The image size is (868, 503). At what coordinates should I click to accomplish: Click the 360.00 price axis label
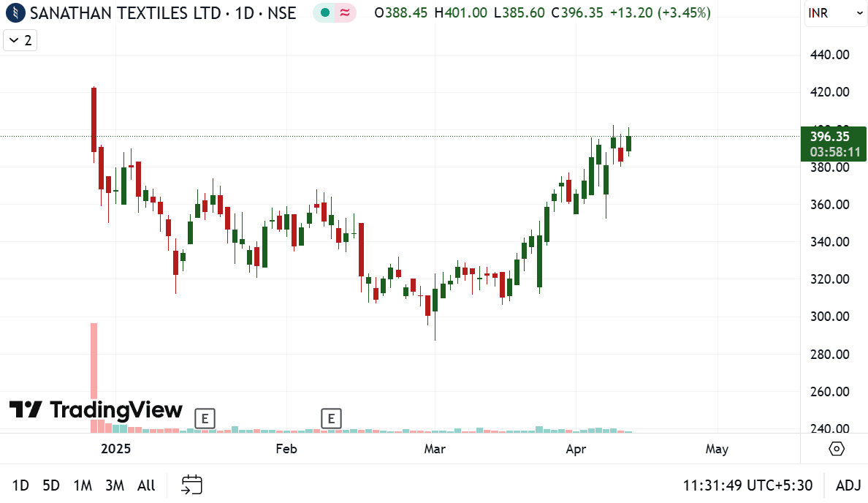click(829, 205)
